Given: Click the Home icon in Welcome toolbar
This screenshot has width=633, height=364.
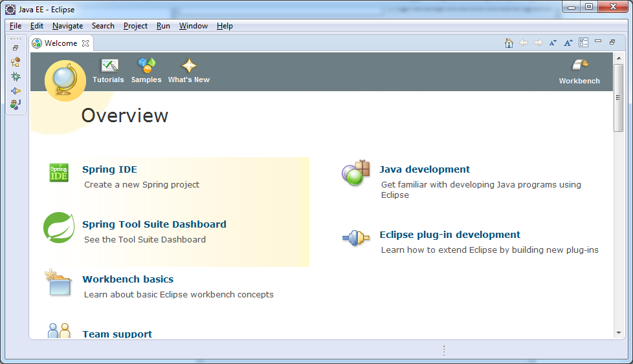Looking at the screenshot, I should pyautogui.click(x=509, y=43).
